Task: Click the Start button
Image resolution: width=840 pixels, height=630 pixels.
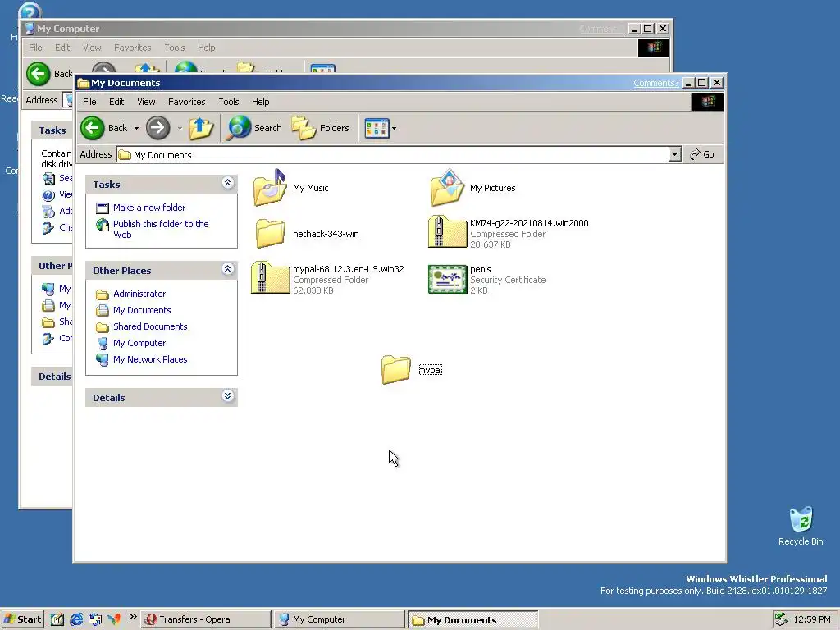Action: coord(22,619)
